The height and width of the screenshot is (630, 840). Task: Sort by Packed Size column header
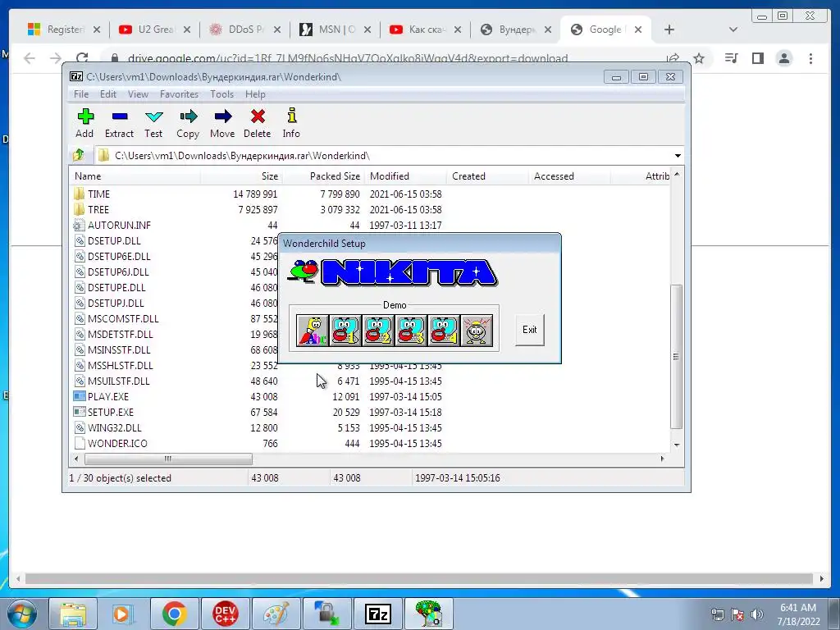coord(323,176)
